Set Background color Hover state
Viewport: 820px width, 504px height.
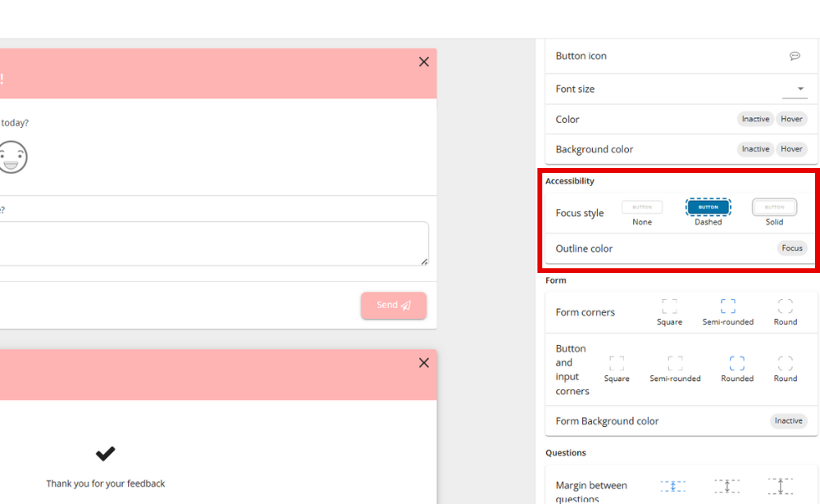tap(791, 149)
